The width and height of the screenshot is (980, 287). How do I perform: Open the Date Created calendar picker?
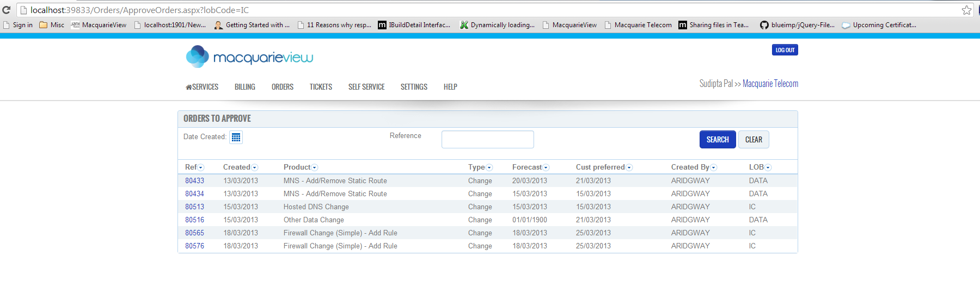(x=236, y=138)
